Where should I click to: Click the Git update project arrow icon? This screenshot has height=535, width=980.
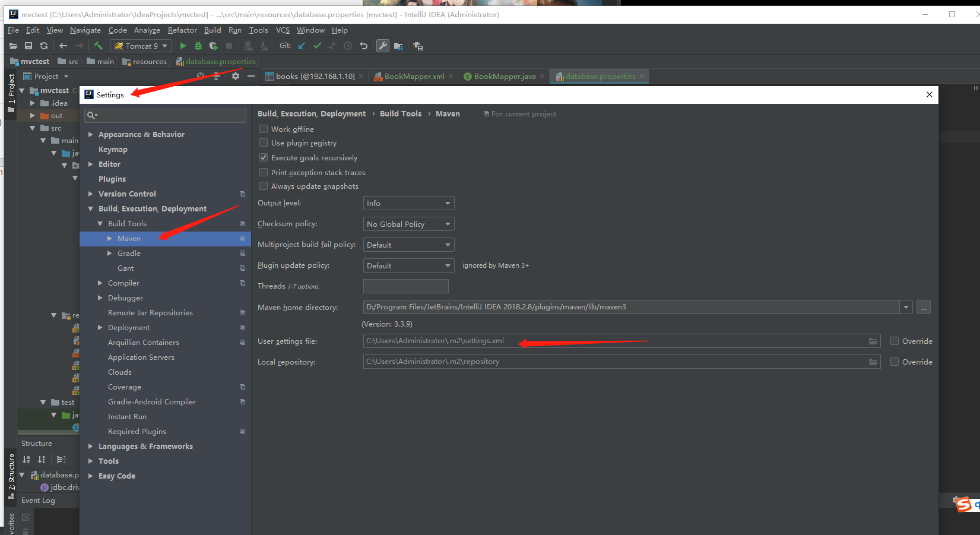[x=302, y=46]
